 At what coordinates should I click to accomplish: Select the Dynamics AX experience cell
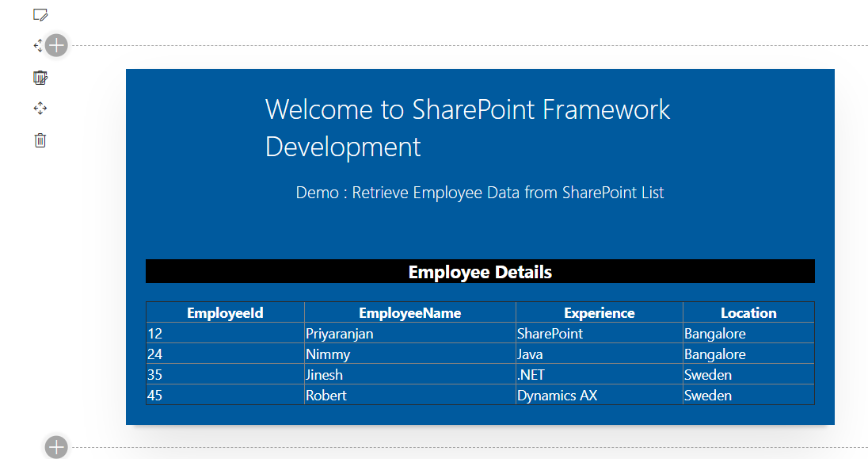click(600, 396)
